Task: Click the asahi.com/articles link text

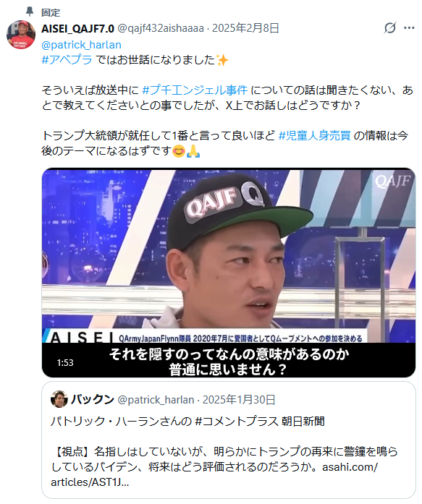Action: [214, 474]
